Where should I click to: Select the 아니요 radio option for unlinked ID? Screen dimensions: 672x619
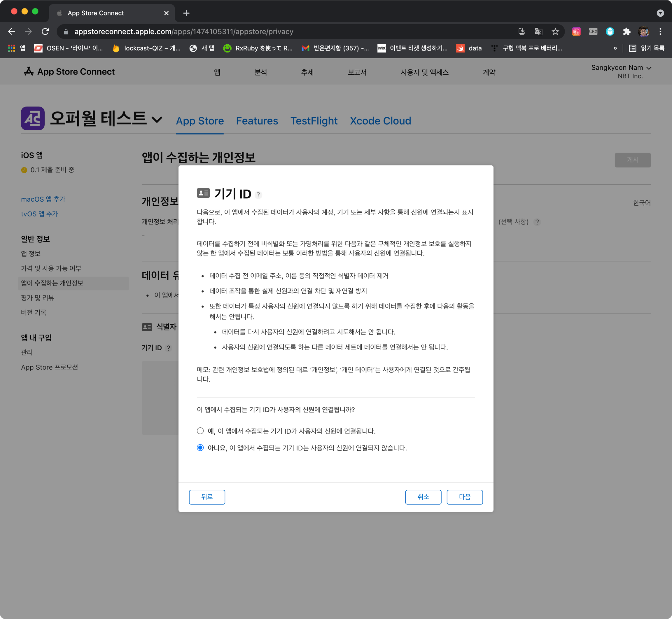200,447
